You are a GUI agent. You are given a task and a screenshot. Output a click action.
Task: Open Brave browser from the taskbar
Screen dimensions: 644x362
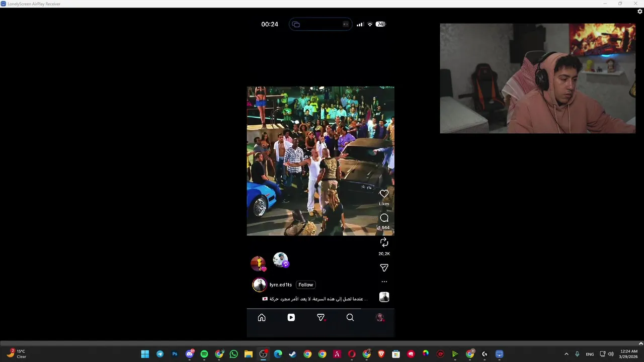pyautogui.click(x=381, y=354)
